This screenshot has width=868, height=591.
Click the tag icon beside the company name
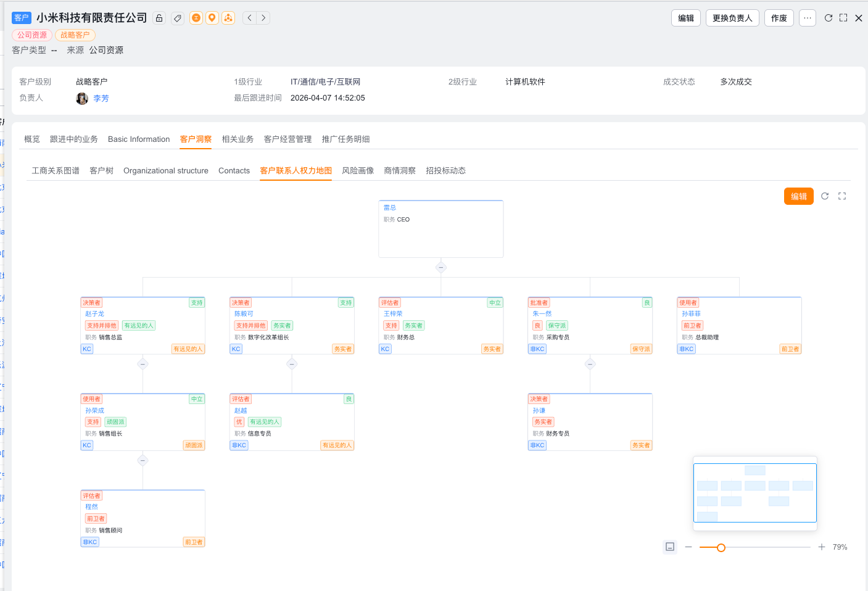[178, 18]
